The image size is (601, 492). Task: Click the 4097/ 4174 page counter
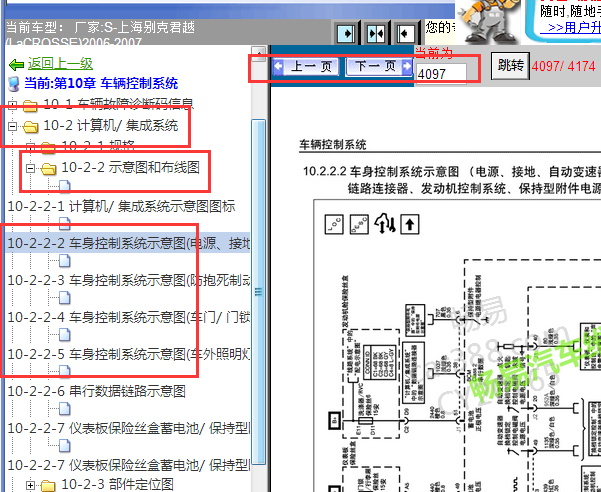[563, 66]
